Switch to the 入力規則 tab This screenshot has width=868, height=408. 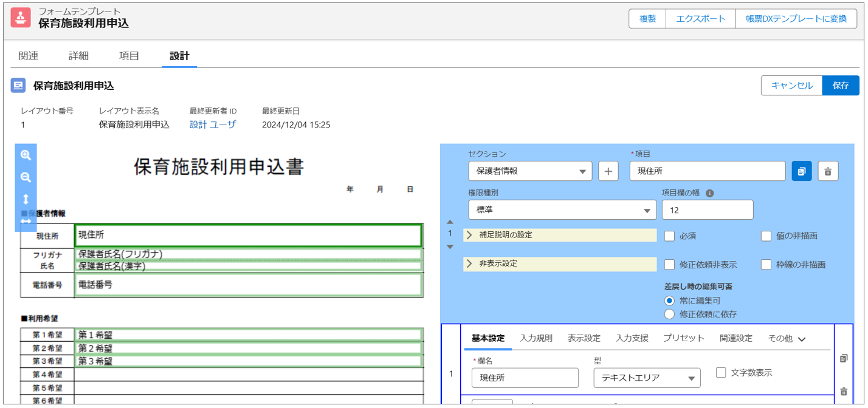[x=536, y=338]
